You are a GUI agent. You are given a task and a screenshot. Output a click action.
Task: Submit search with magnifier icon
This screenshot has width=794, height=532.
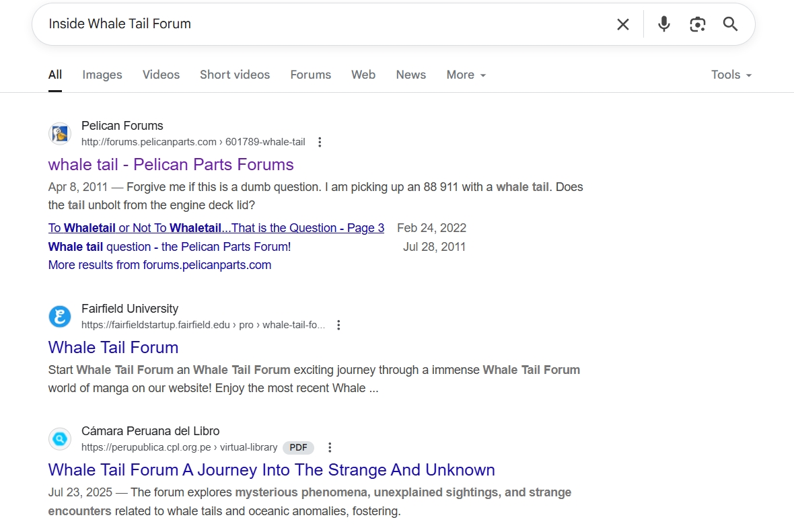pyautogui.click(x=730, y=24)
